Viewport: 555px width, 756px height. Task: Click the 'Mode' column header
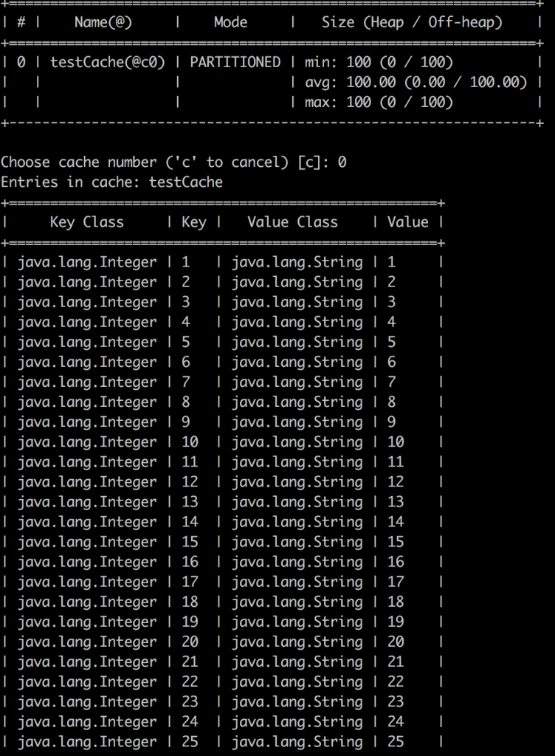(231, 22)
